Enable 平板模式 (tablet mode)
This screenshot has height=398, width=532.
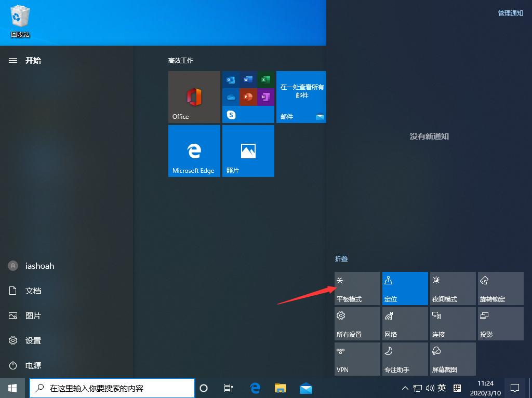(x=357, y=289)
